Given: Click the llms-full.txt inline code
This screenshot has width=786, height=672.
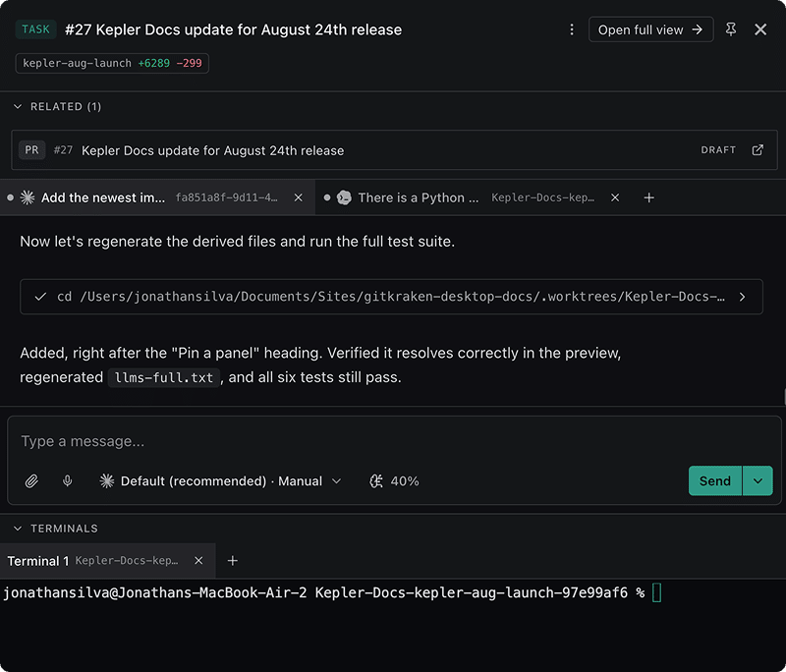Looking at the screenshot, I should click(164, 377).
